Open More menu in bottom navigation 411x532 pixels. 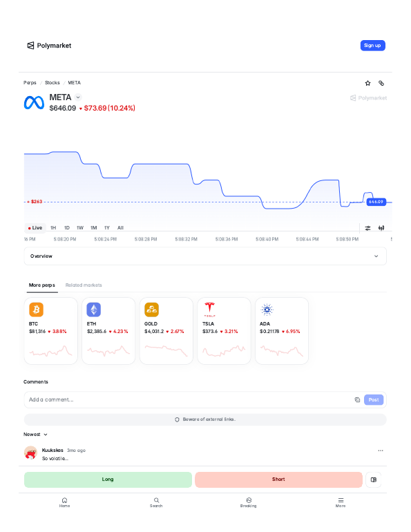tap(341, 502)
